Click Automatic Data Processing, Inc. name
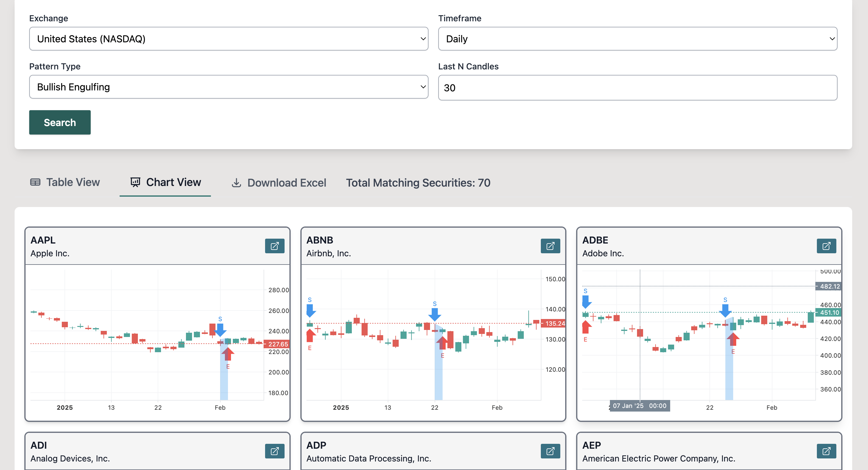Screen dimensions: 868x470 [369, 458]
